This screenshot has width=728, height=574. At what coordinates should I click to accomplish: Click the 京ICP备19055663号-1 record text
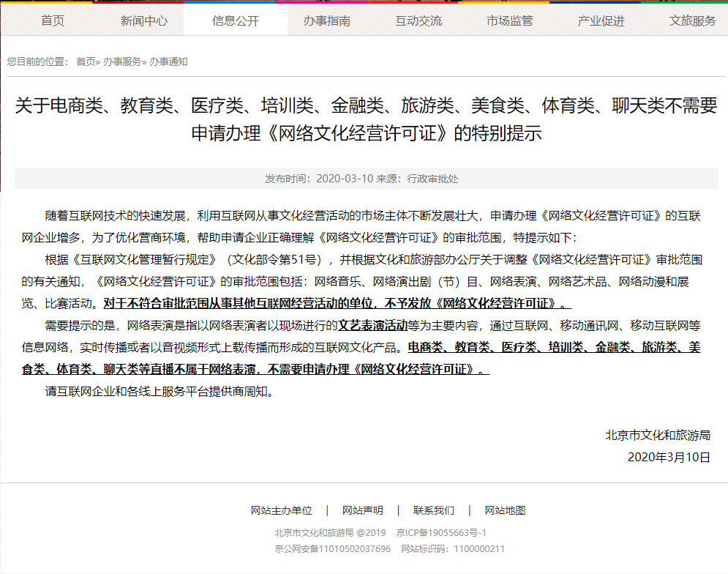tap(441, 533)
